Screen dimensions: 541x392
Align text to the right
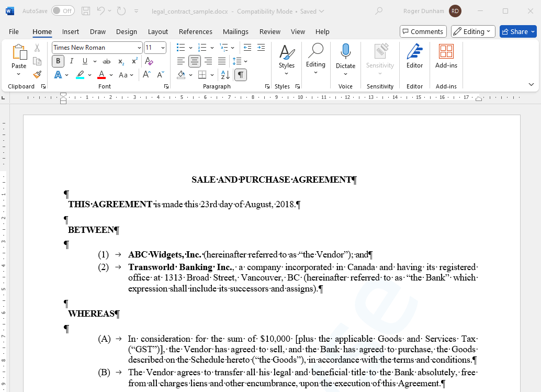pos(208,61)
